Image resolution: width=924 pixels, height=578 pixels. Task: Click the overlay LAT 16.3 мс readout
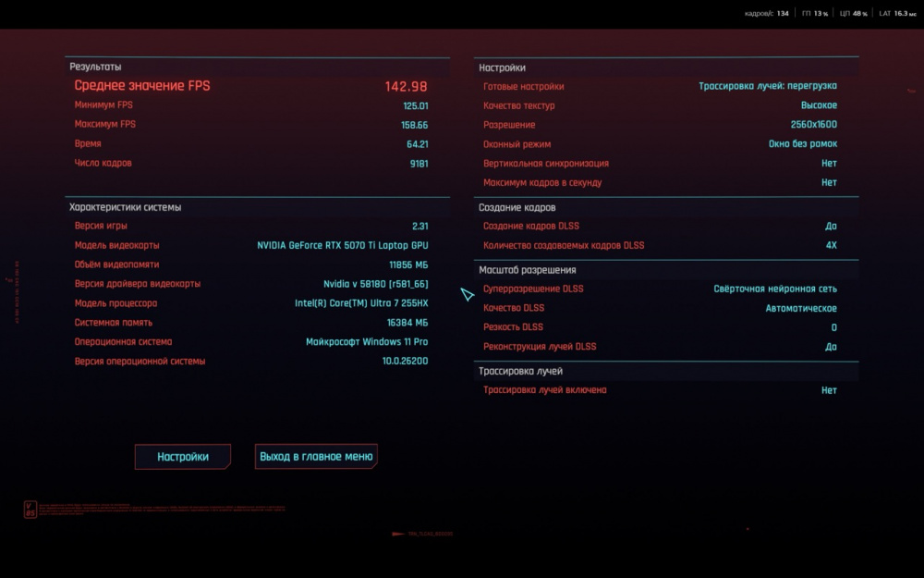(x=897, y=14)
